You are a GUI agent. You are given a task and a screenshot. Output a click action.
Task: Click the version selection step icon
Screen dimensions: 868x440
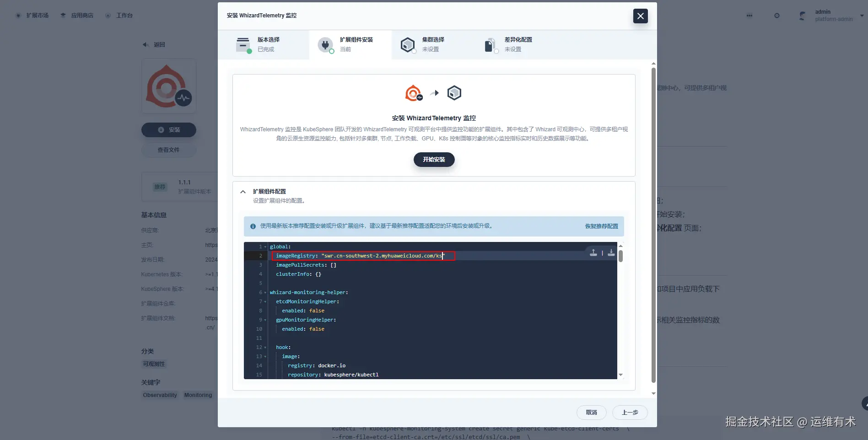point(243,45)
